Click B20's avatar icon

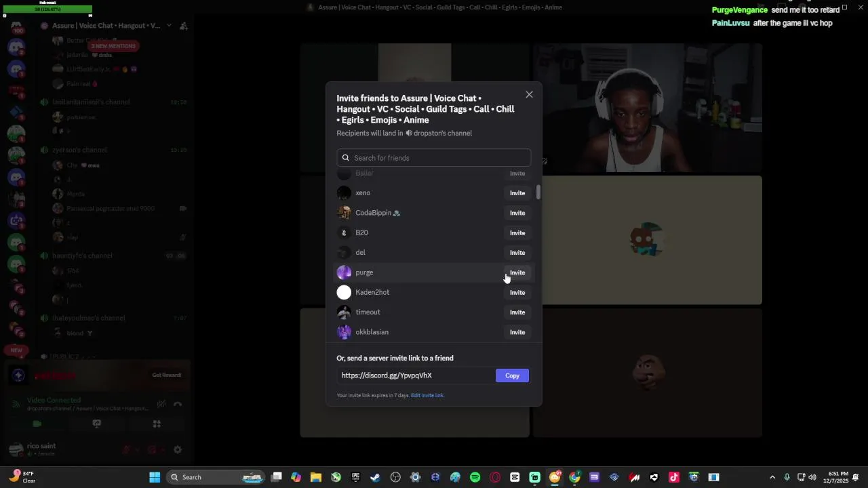point(344,232)
